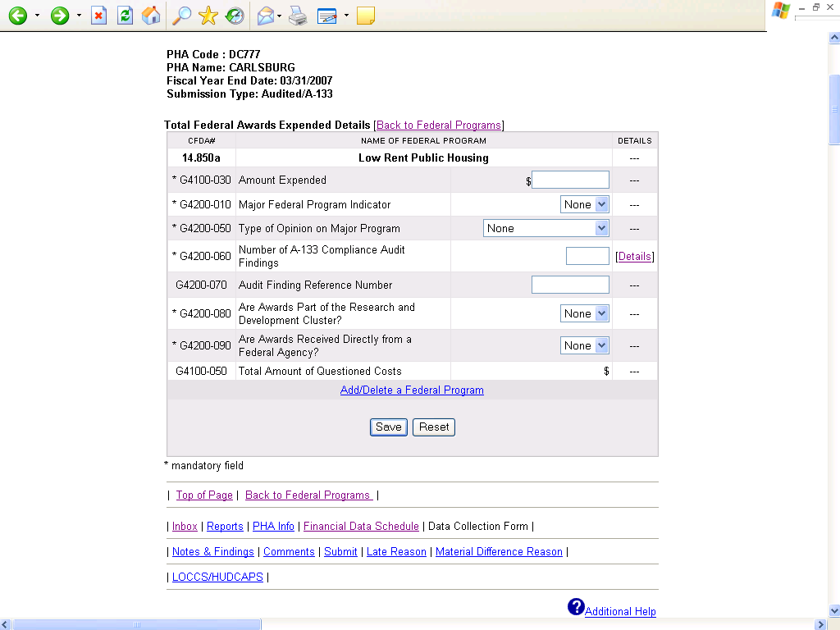Click the vertical scrollbar thumb
840x630 pixels.
pyautogui.click(x=834, y=109)
